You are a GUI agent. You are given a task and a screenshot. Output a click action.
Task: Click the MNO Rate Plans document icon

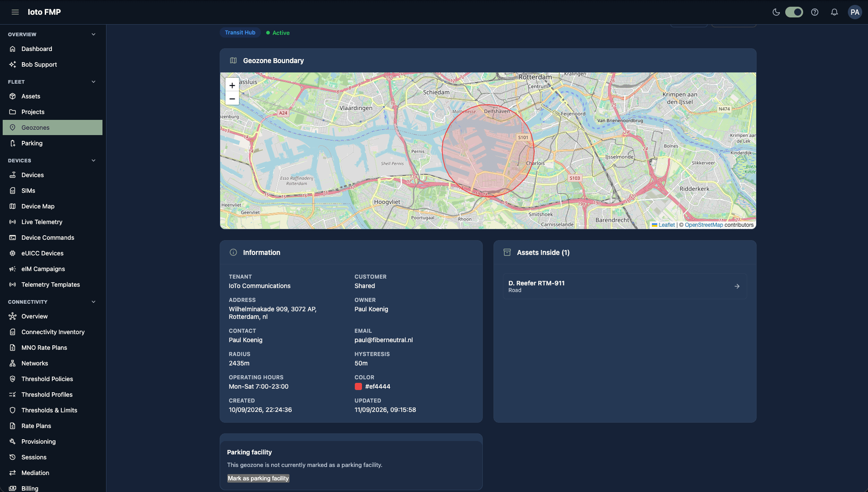pos(13,348)
